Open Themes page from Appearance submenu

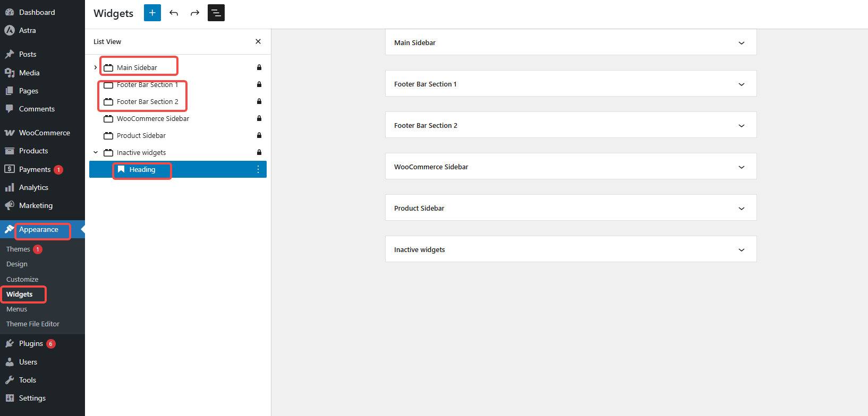[x=18, y=249]
